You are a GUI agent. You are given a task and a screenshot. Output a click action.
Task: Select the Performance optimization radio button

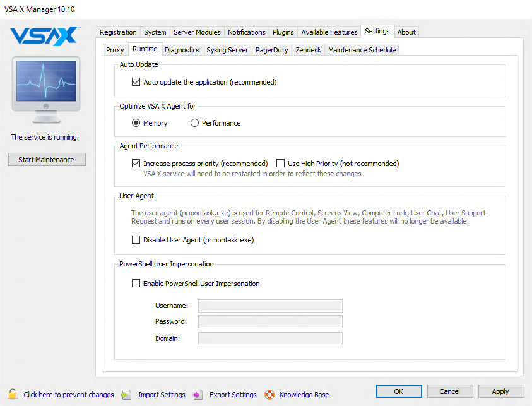click(x=194, y=123)
